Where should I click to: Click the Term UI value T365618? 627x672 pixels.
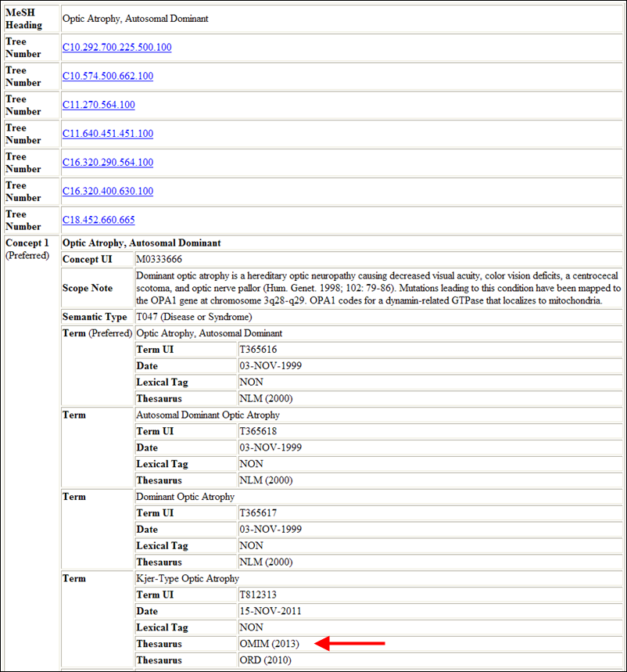coord(258,431)
